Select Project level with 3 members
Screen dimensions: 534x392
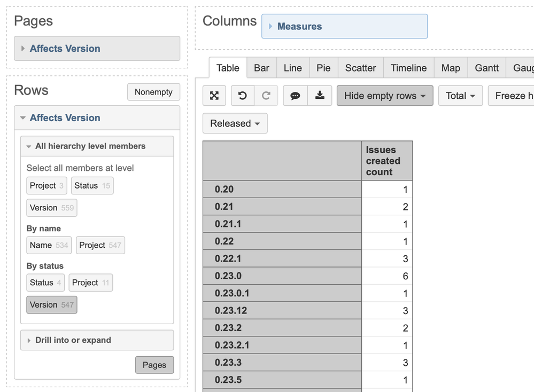tap(47, 186)
